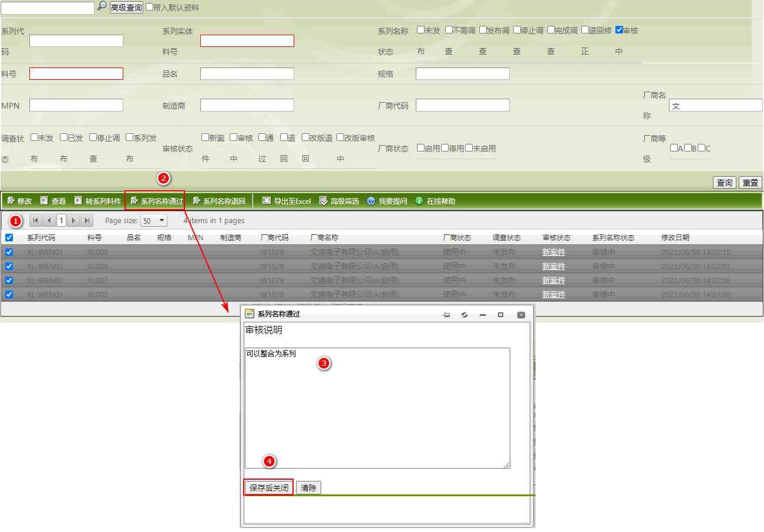The height and width of the screenshot is (532, 764).
Task: Toggle 改版审核中 checkbox
Action: pyautogui.click(x=340, y=137)
